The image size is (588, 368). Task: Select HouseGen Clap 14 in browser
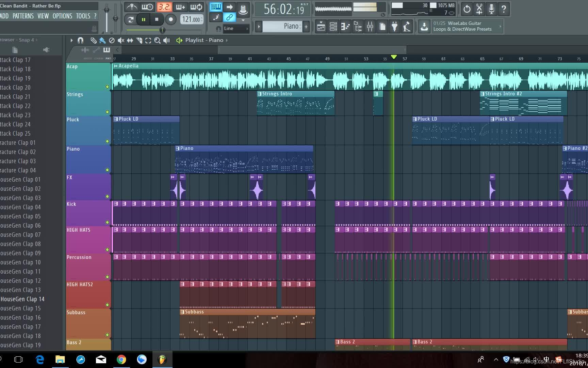[x=22, y=299]
